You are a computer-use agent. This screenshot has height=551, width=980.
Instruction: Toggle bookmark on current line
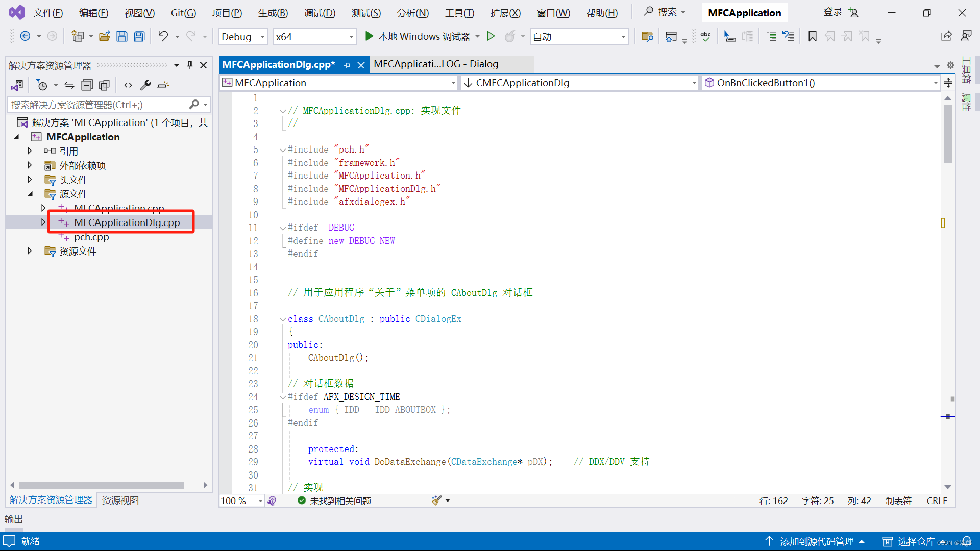(x=813, y=36)
